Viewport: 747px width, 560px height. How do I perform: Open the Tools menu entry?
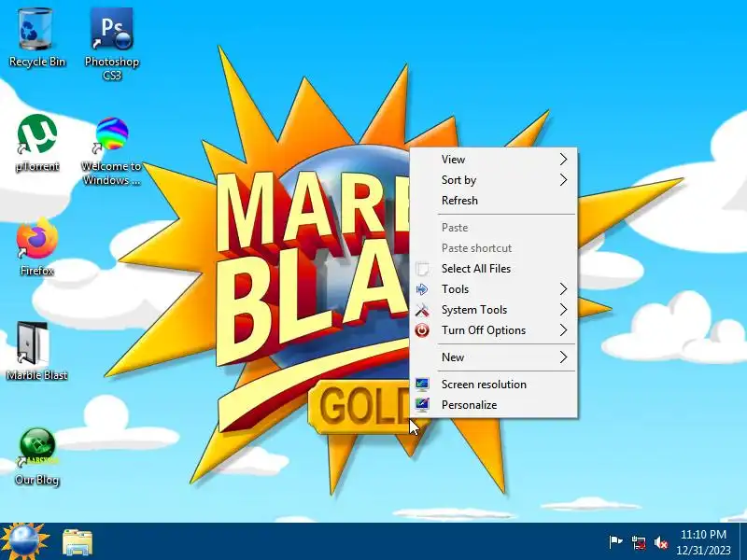tap(494, 289)
